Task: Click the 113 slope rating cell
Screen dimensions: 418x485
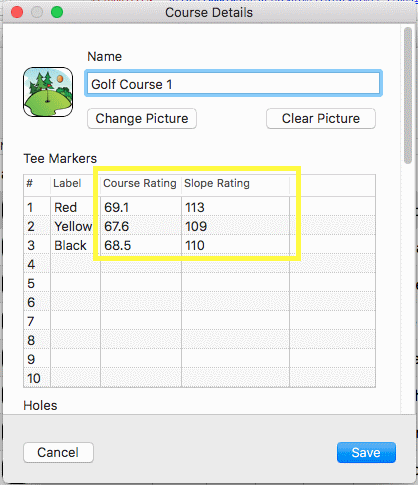Action: [x=236, y=207]
